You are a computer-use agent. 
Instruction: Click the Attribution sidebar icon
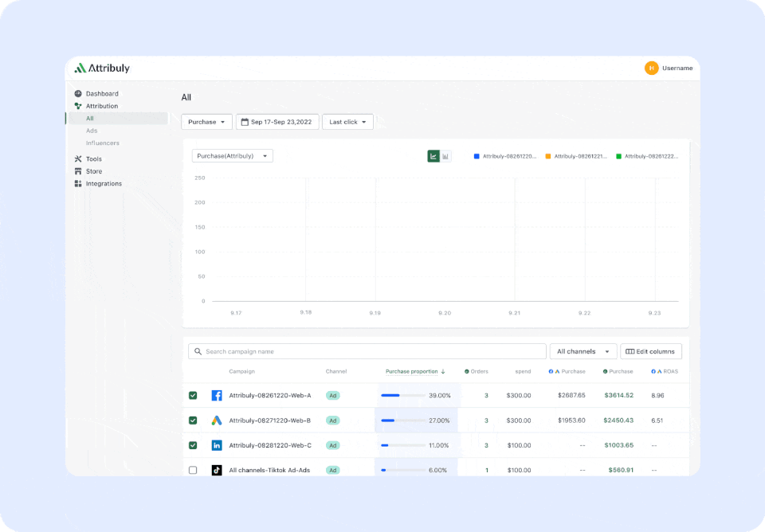(x=78, y=106)
